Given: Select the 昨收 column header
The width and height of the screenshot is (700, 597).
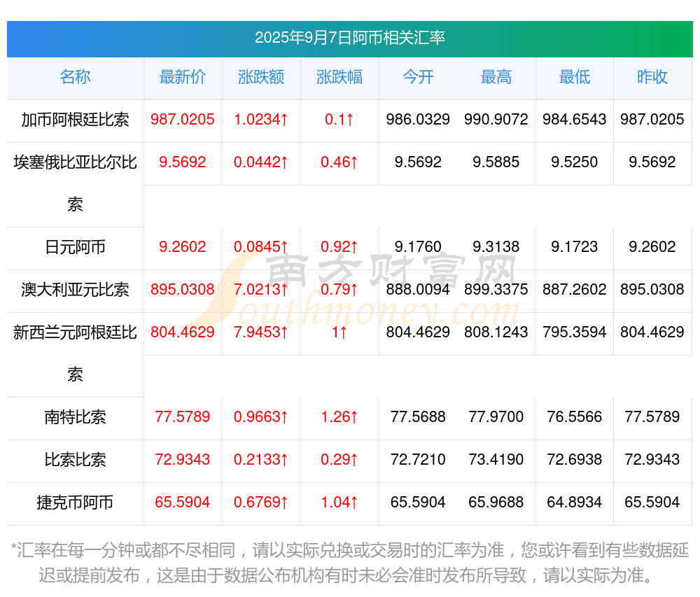Looking at the screenshot, I should coord(652,78).
